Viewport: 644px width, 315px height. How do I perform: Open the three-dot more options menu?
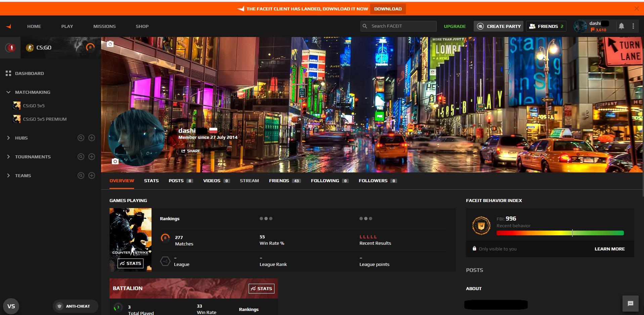pos(633,26)
